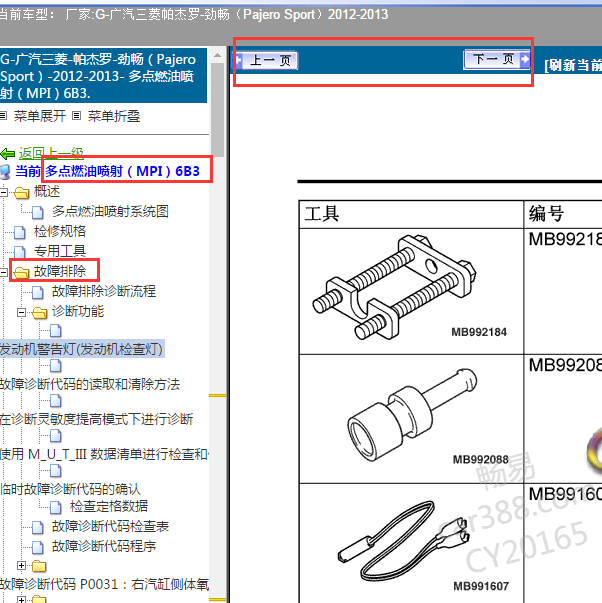Image resolution: width=602 pixels, height=603 pixels.
Task: Open 故障诊断代码 P0031 entry
Action: (x=104, y=584)
